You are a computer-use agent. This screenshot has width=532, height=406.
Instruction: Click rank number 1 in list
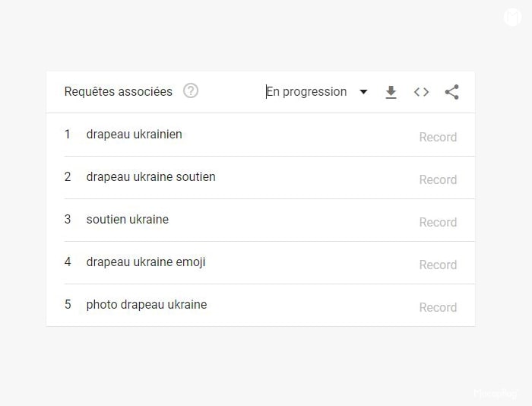coord(68,135)
